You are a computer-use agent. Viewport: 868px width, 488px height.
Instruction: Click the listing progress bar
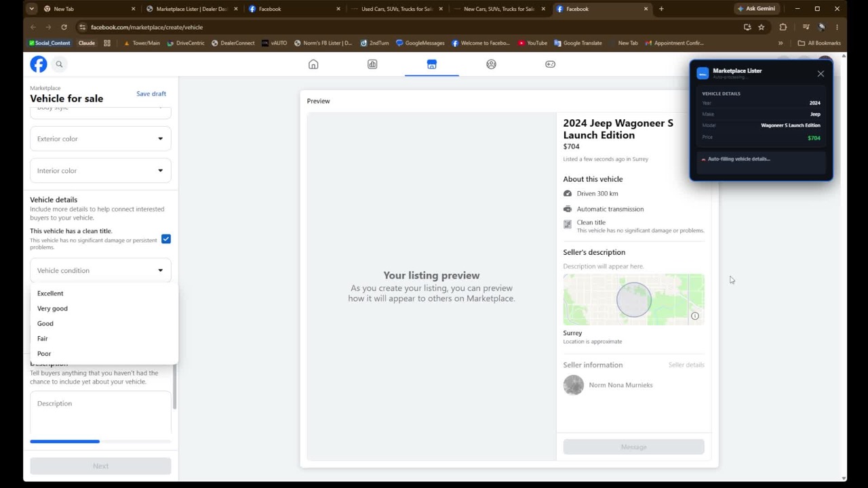pyautogui.click(x=100, y=441)
